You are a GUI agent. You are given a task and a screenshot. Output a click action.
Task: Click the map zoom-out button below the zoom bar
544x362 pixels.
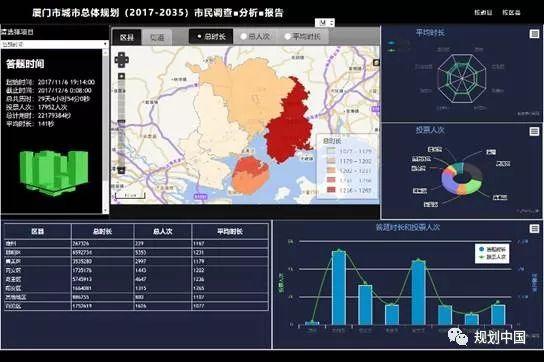121,170
